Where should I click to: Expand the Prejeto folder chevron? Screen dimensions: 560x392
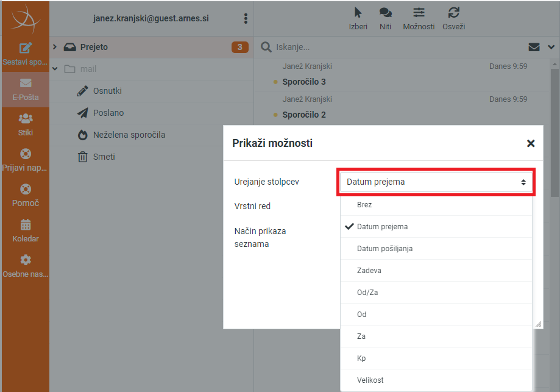click(x=55, y=47)
